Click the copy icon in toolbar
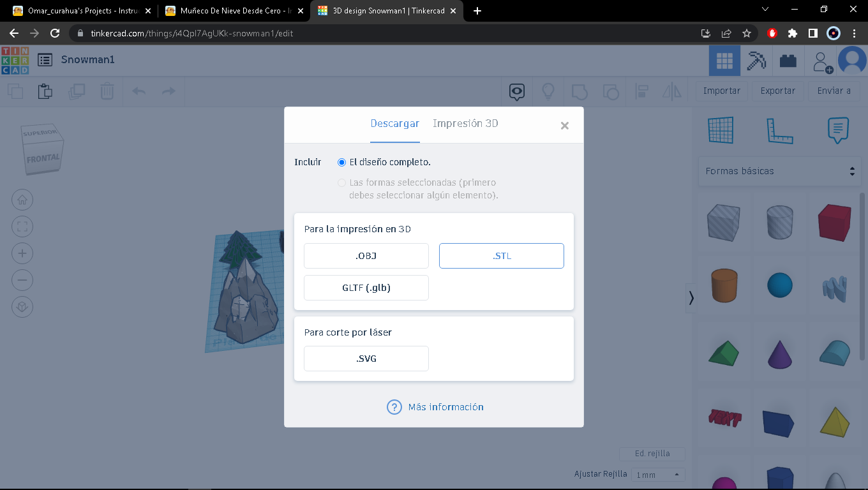Image resolution: width=868 pixels, height=490 pixels. (x=15, y=91)
